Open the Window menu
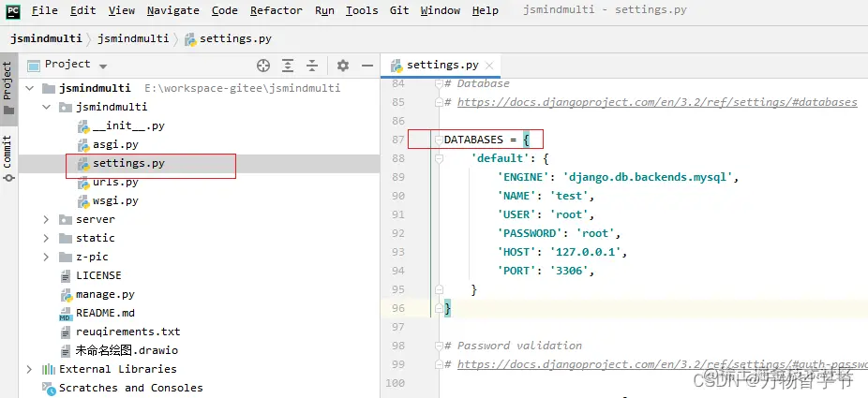The width and height of the screenshot is (868, 398). pos(440,10)
